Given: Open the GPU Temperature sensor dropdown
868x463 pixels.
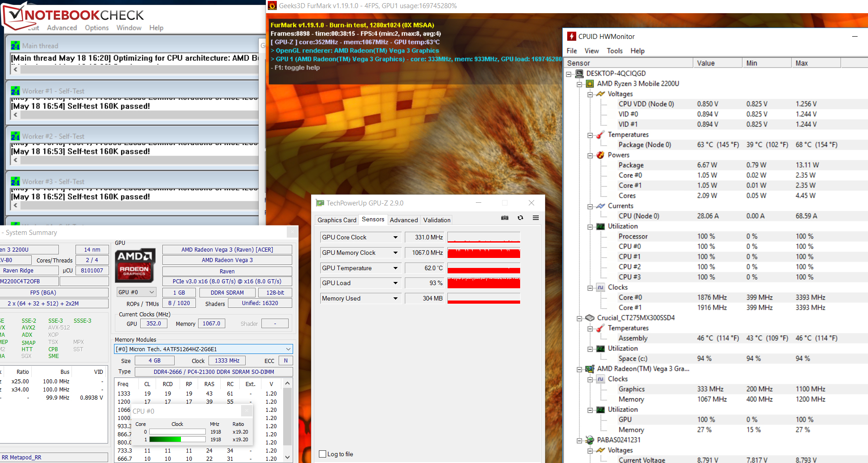Looking at the screenshot, I should pos(395,268).
